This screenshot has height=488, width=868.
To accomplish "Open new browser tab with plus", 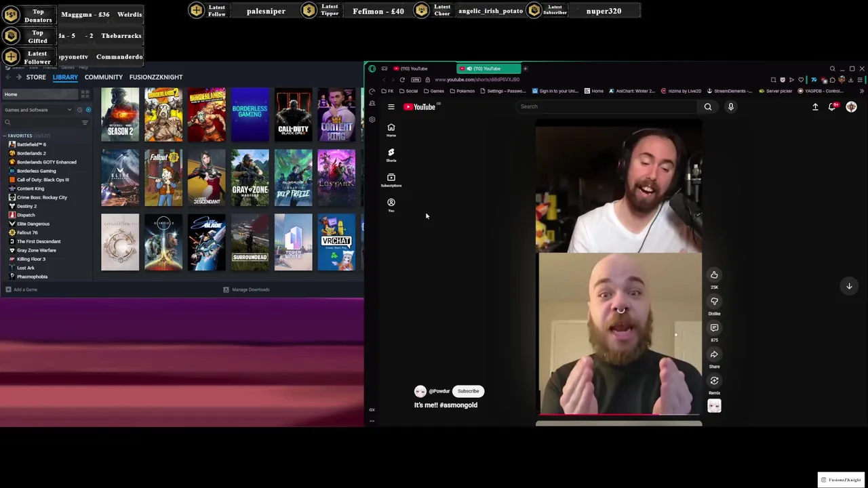I will (525, 68).
